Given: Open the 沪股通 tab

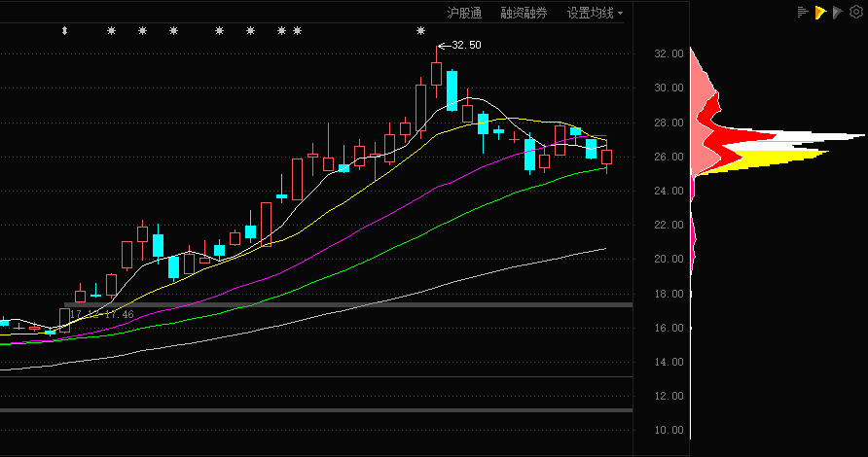Looking at the screenshot, I should [464, 13].
